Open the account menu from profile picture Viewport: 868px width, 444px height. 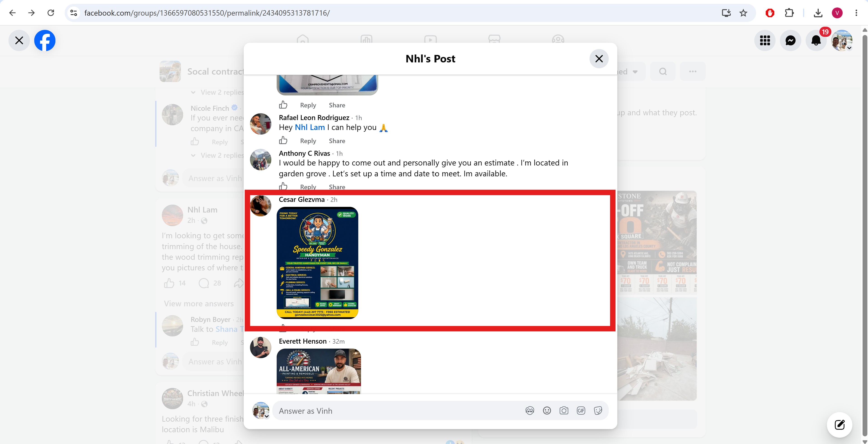[842, 40]
